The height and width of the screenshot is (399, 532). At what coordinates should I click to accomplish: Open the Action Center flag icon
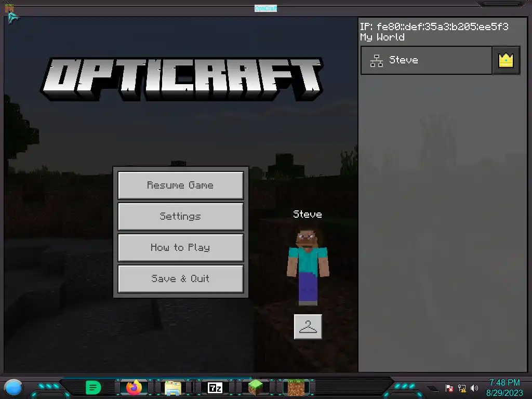coord(449,388)
